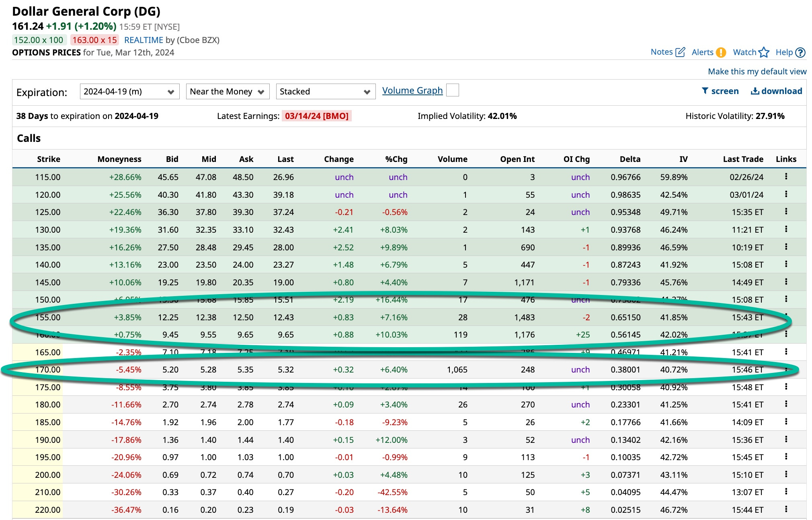Open links menu for 140.00 strike row

point(786,264)
